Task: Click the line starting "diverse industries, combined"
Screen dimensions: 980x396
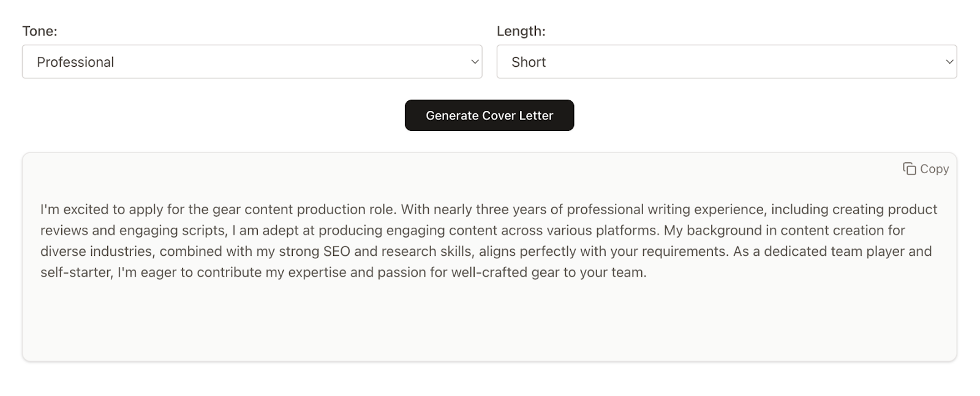Action: pyautogui.click(x=486, y=251)
